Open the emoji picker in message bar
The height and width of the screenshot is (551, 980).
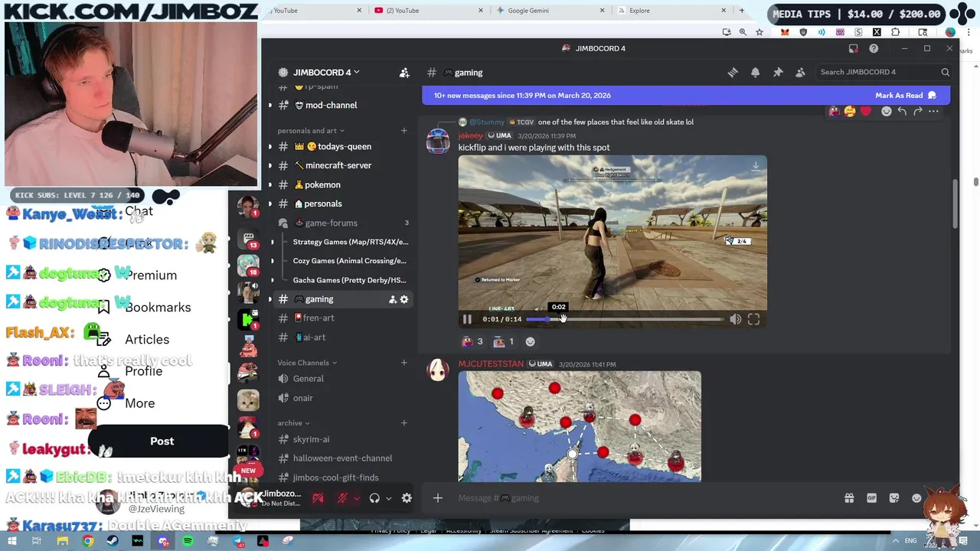tap(916, 498)
